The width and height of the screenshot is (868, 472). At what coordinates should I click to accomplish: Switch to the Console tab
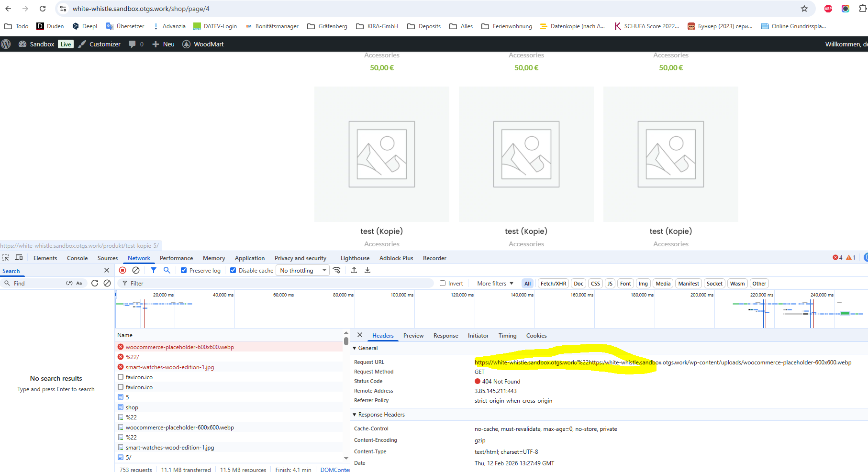pos(77,258)
